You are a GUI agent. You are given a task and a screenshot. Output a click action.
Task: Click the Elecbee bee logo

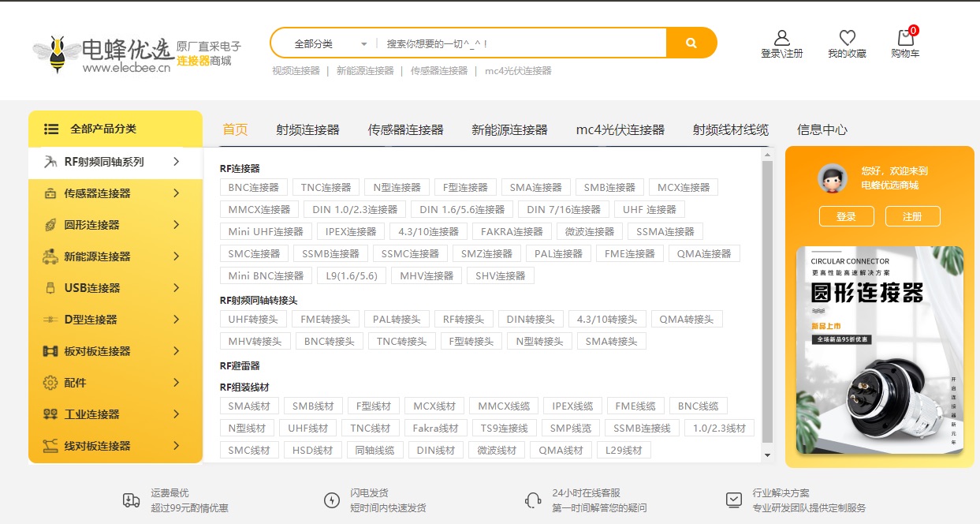click(57, 54)
